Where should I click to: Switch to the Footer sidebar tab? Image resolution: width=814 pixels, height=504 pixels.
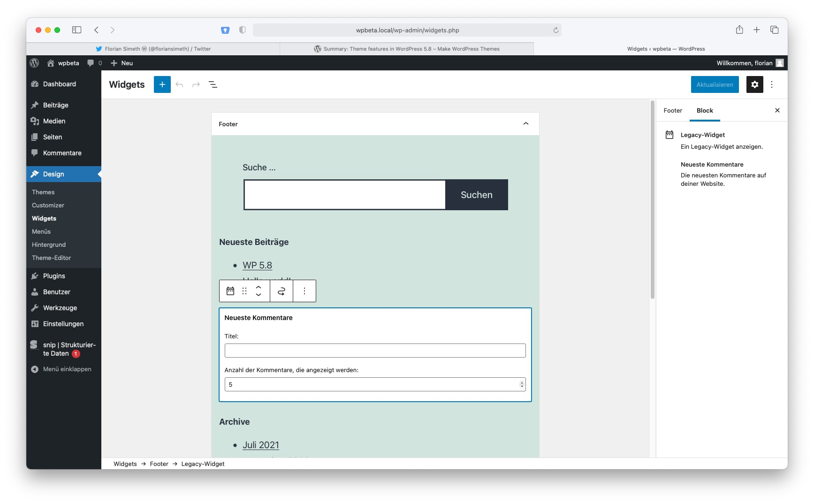pyautogui.click(x=672, y=111)
